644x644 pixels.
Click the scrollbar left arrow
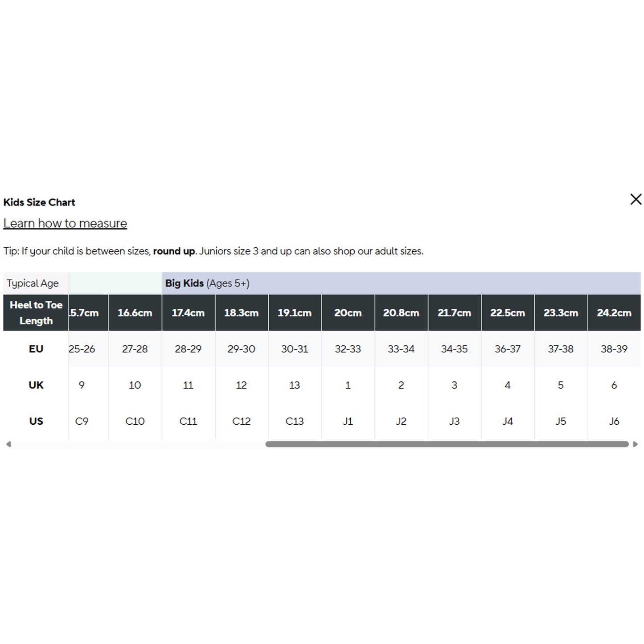pyautogui.click(x=8, y=444)
